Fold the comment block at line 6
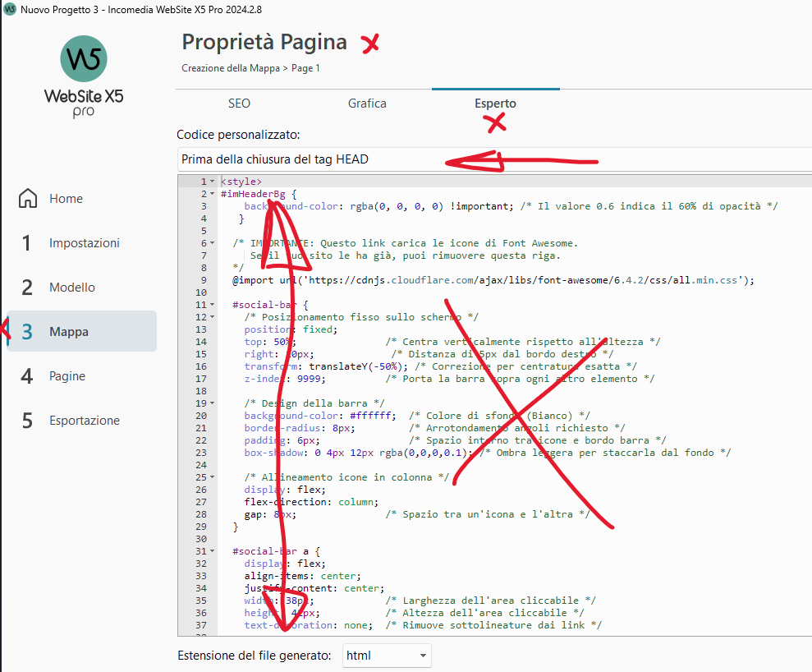The width and height of the screenshot is (812, 672). pos(213,243)
